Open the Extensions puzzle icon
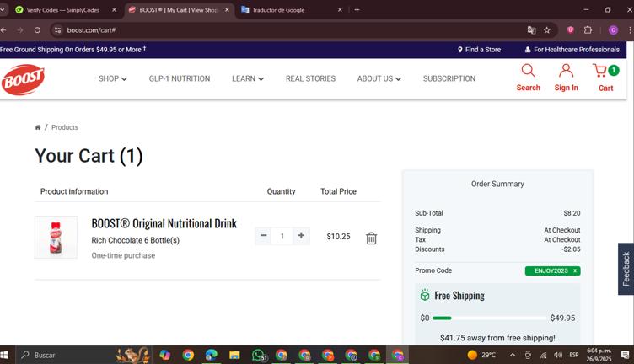The image size is (634, 364). [588, 29]
